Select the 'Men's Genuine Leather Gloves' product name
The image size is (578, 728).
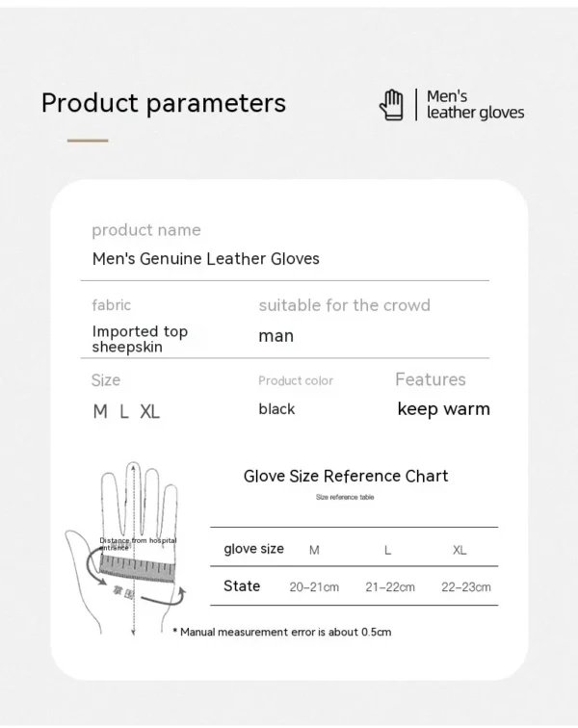[x=206, y=259]
